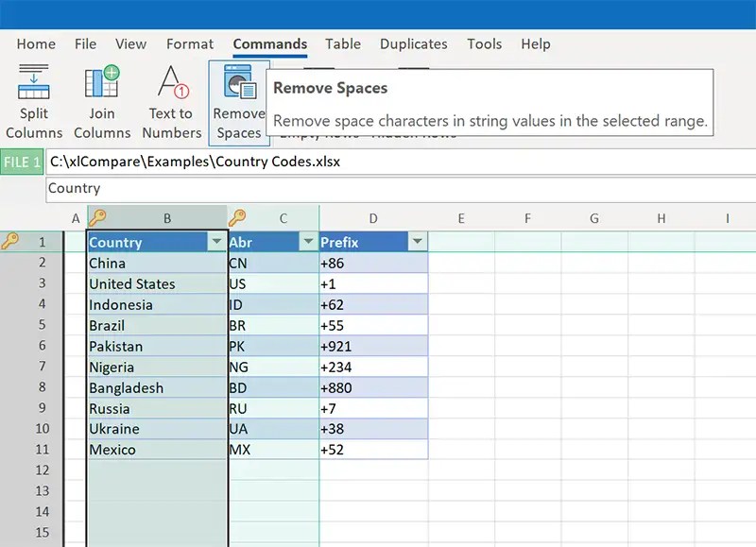
Task: Select the Split Columns tool
Action: [34, 99]
